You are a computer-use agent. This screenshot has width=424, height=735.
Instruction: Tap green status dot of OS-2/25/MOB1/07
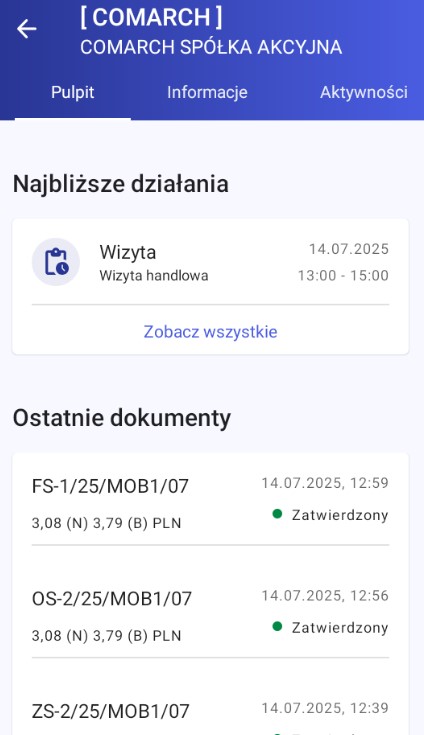pos(277,627)
